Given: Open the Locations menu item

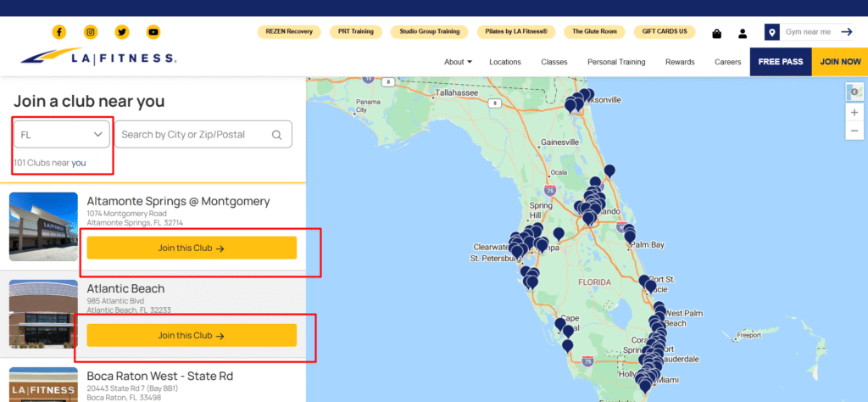Looking at the screenshot, I should 505,62.
